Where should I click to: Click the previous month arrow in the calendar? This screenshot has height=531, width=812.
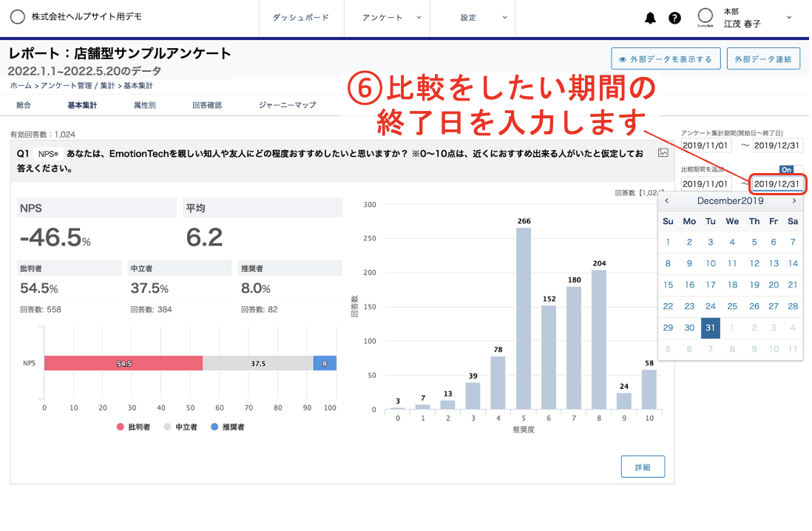point(666,200)
